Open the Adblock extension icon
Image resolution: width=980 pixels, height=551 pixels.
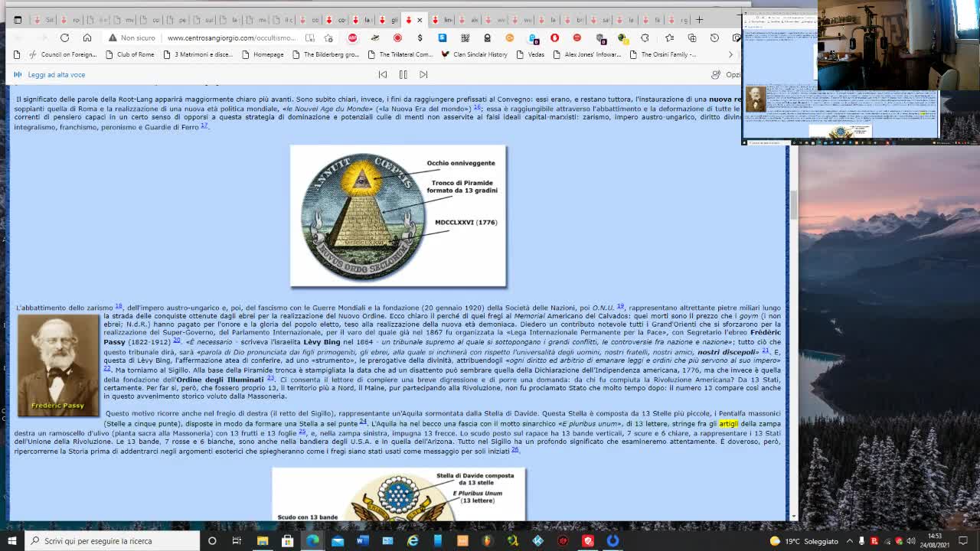pyautogui.click(x=352, y=37)
